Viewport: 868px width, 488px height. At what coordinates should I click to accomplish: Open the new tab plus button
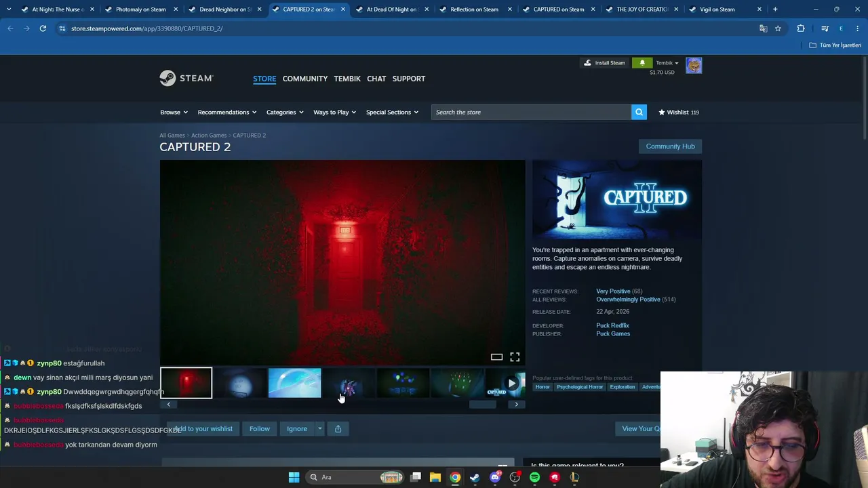click(775, 9)
